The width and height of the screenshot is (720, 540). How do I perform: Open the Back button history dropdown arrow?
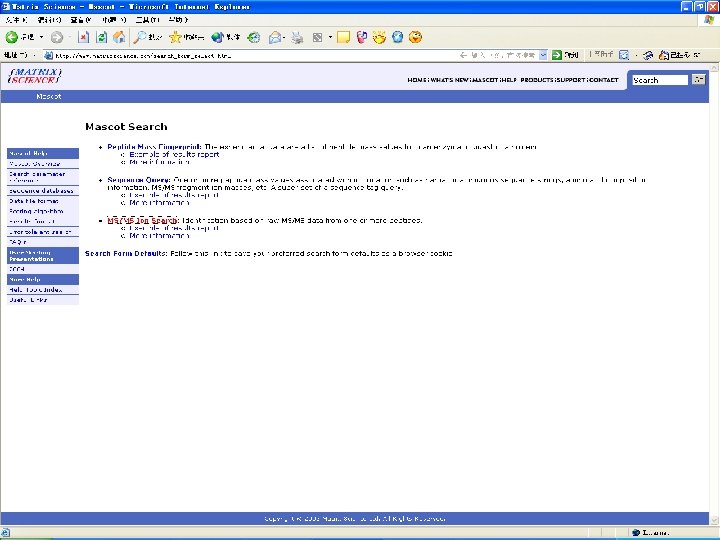click(41, 37)
